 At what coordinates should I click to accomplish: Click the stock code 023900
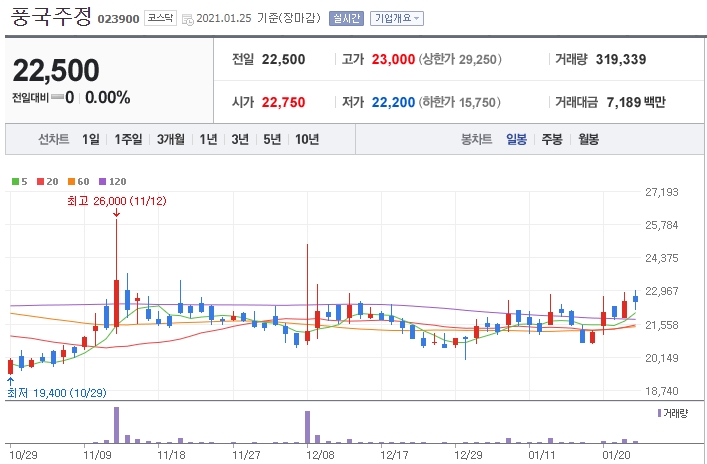119,19
